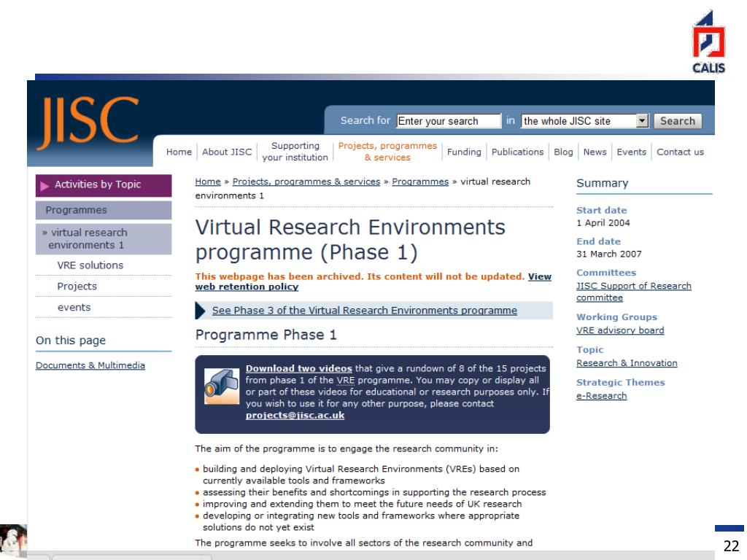Open the Publications menu item
Viewport: 747px width, 560px height.
tap(517, 152)
